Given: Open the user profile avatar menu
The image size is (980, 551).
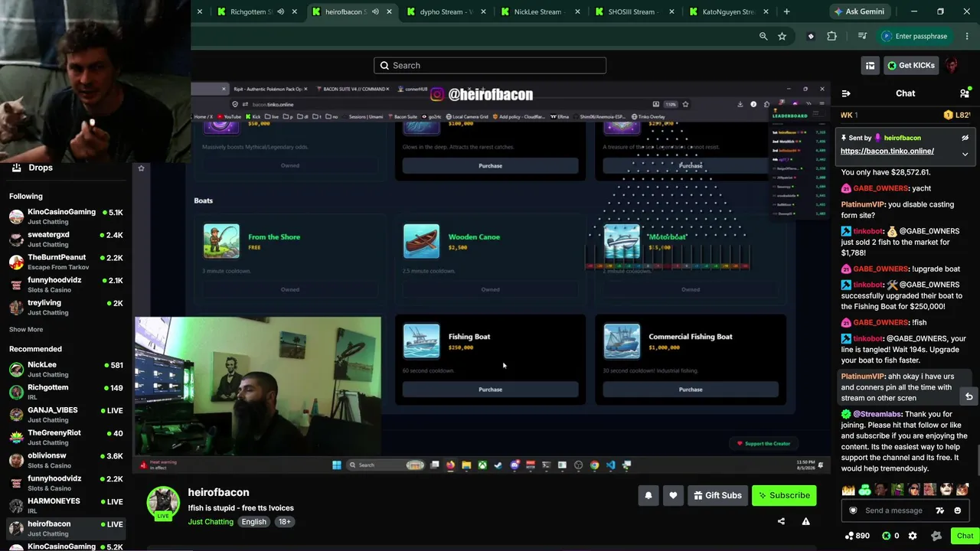Looking at the screenshot, I should (x=952, y=65).
